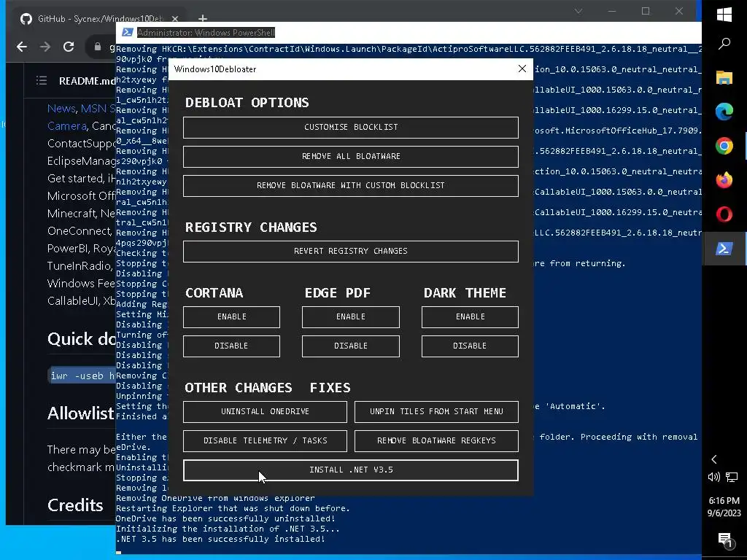Screen dimensions: 747x560
Task: Enable Cortana
Action: click(x=231, y=316)
